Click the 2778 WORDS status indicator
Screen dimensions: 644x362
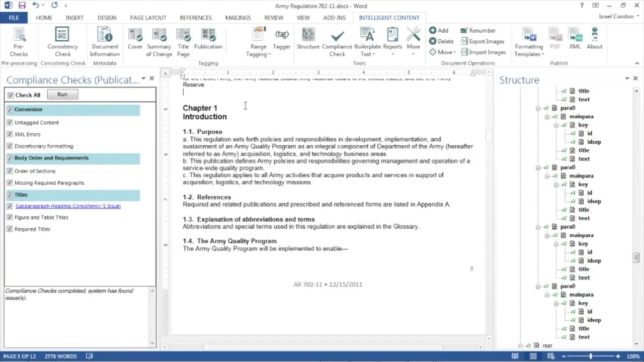[60, 356]
